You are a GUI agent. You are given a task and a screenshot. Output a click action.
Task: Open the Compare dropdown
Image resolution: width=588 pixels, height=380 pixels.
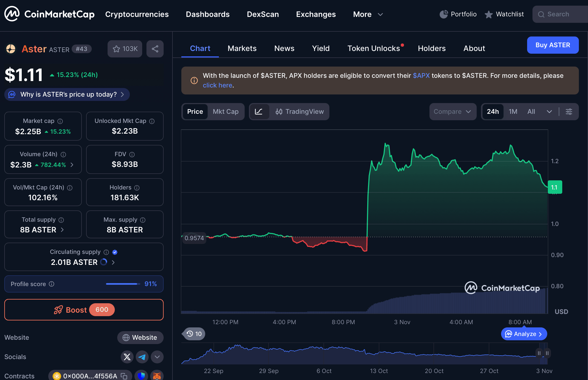(453, 112)
